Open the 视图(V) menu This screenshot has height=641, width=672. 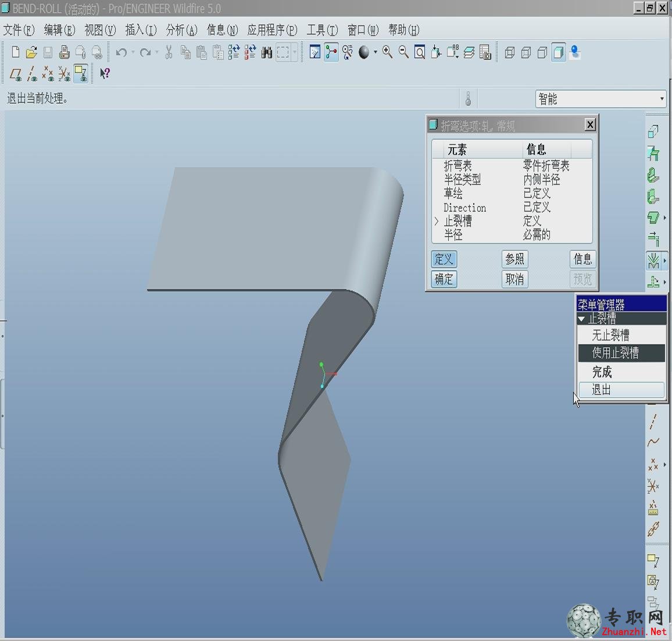pyautogui.click(x=101, y=30)
